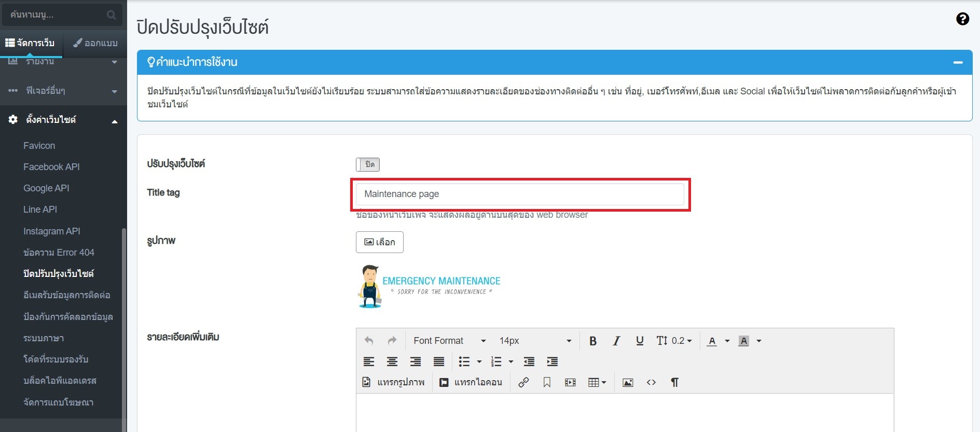The image size is (980, 432).
Task: Click the Bold formatting icon
Action: (x=593, y=341)
